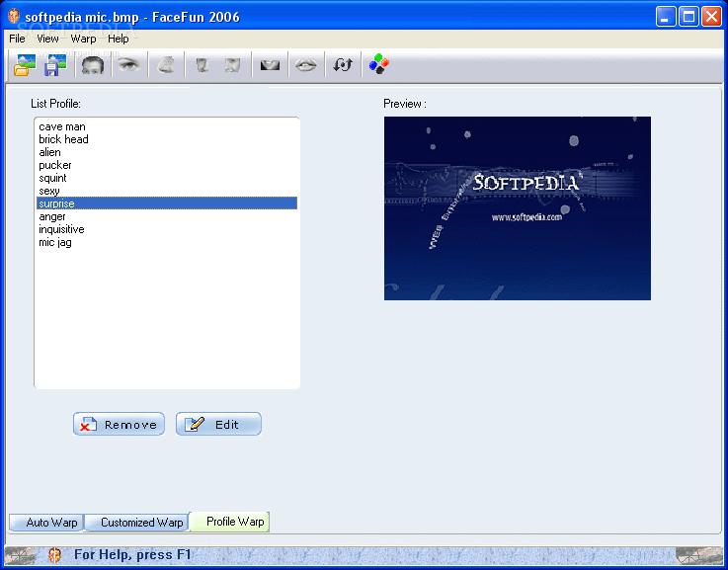Select the 'anger' profile
The height and width of the screenshot is (570, 728).
[x=167, y=216]
